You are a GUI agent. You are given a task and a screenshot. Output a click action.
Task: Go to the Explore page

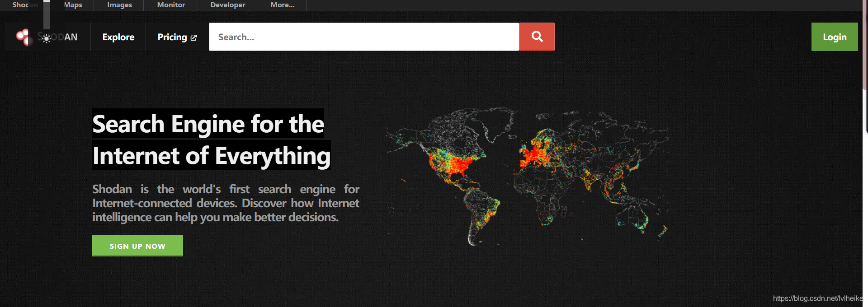pyautogui.click(x=118, y=37)
